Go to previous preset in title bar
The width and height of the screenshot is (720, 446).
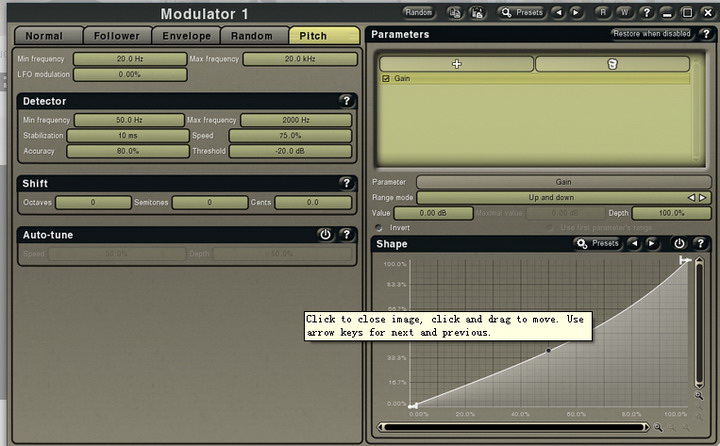click(558, 12)
